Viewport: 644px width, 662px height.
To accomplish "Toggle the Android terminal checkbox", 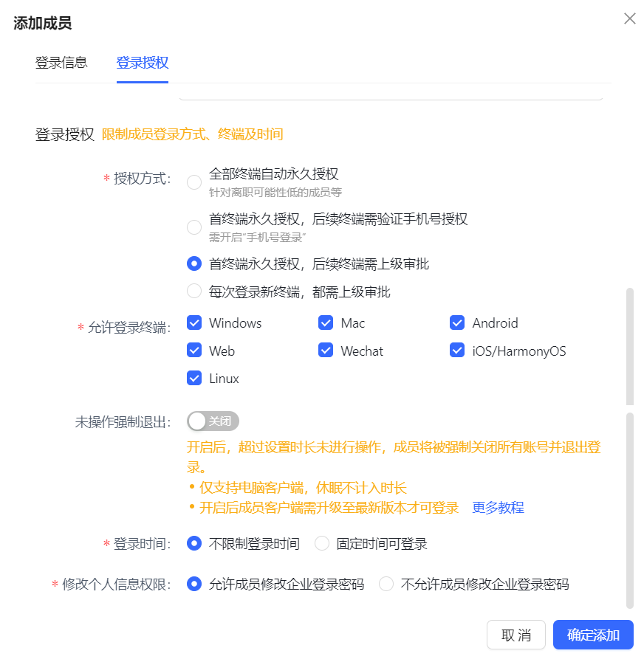I will 457,323.
